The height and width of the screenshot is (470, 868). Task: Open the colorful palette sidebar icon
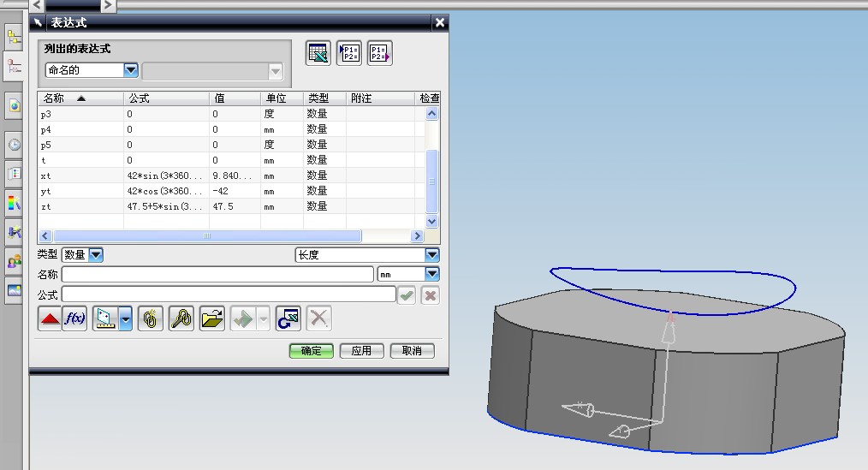pos(14,203)
